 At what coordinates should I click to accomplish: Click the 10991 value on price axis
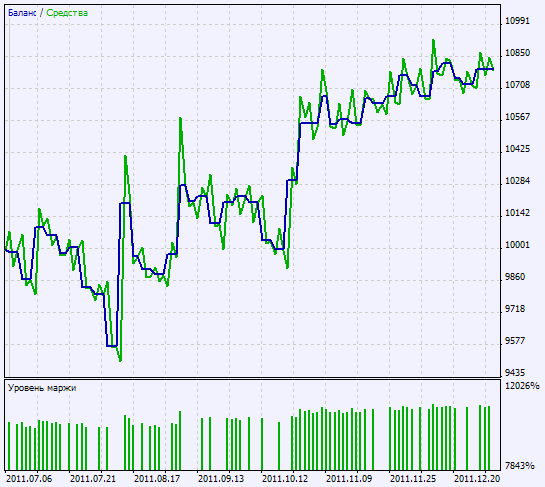click(x=517, y=21)
